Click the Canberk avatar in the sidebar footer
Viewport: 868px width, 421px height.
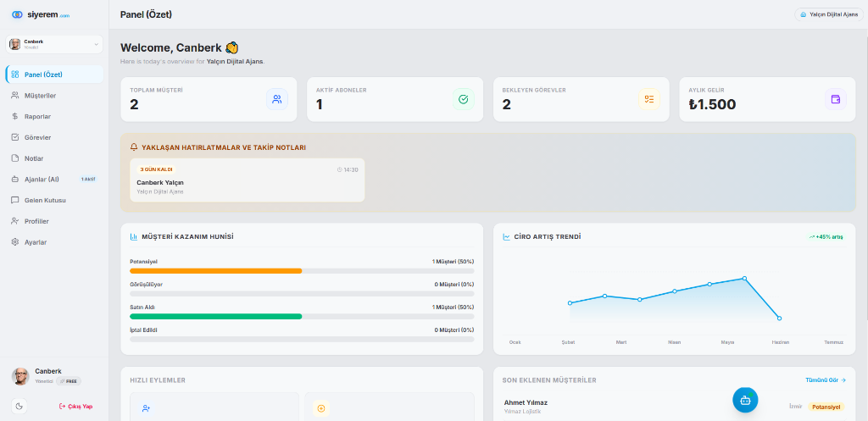pos(20,376)
